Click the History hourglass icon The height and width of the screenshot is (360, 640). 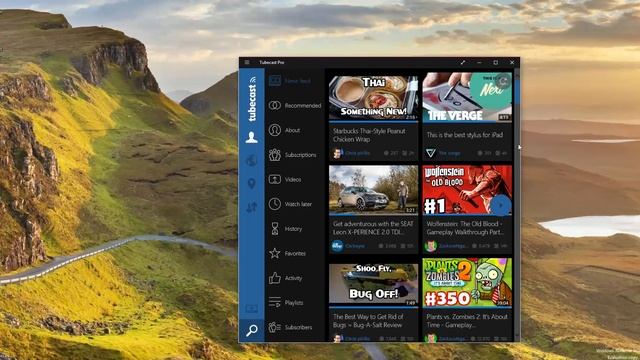(275, 229)
